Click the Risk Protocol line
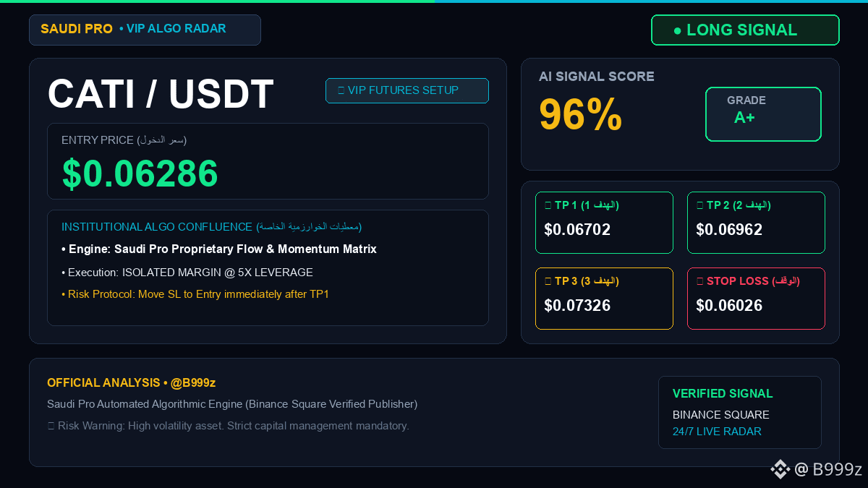The height and width of the screenshot is (488, 868). (x=195, y=294)
